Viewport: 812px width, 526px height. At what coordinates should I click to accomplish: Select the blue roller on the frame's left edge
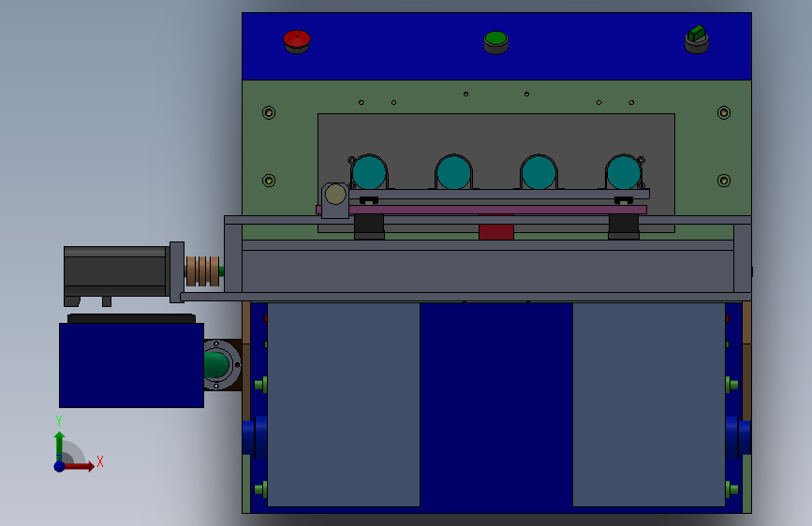point(255,437)
